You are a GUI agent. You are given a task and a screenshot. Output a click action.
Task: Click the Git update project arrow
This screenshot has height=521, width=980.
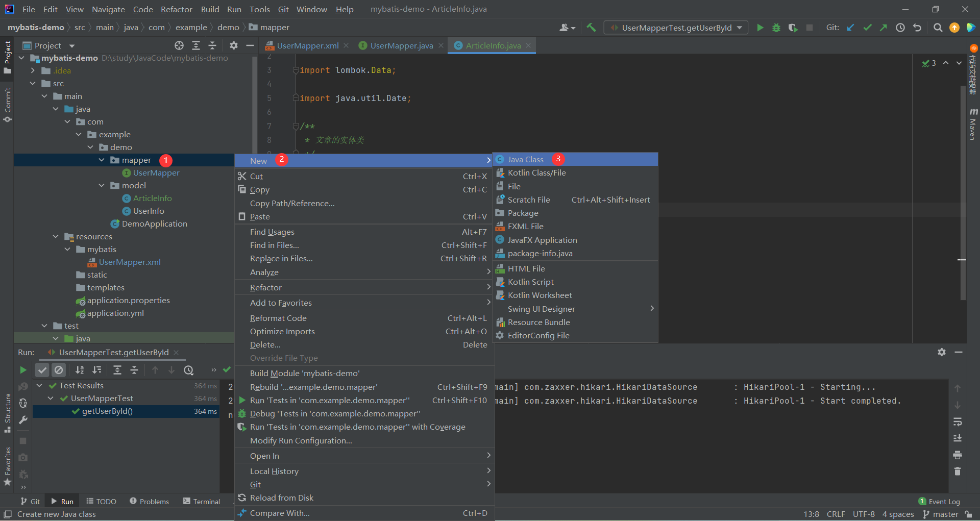coord(850,28)
